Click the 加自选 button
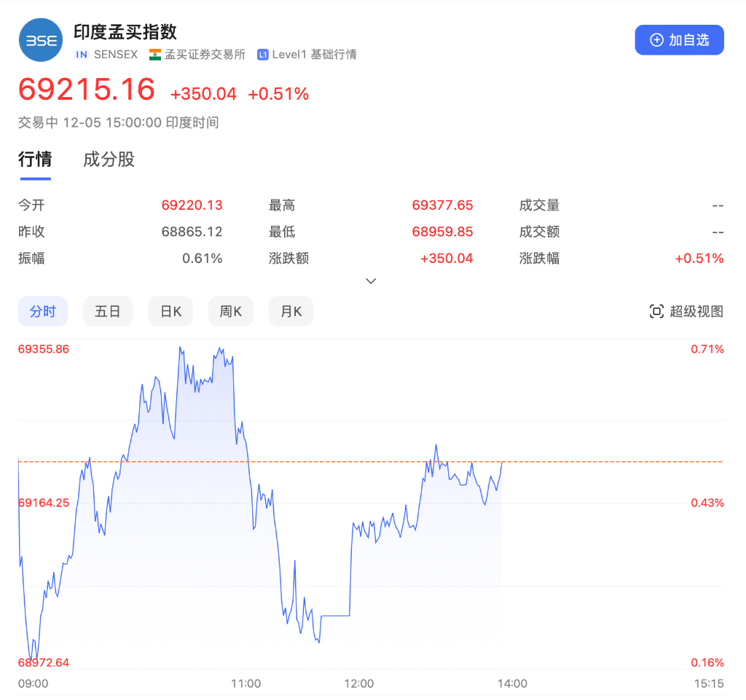This screenshot has height=700, width=746. [x=679, y=40]
